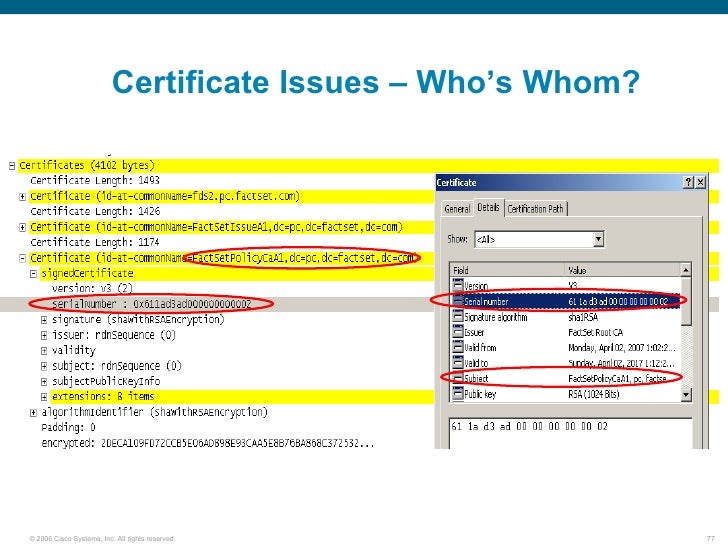
Task: Click 'RSA (1024 Bits)' value
Action: point(593,395)
